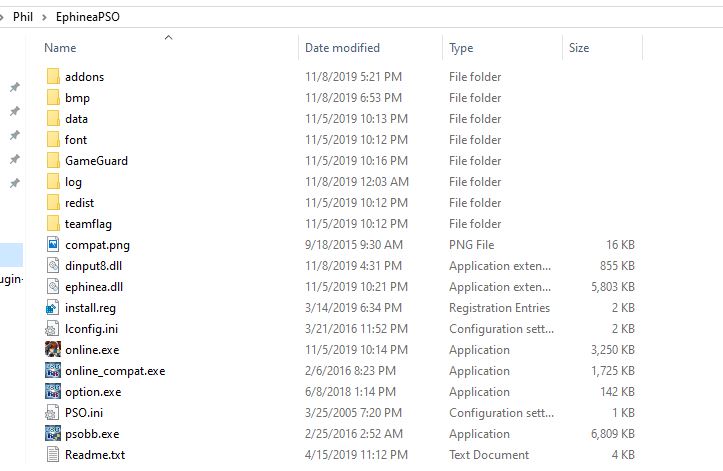The image size is (723, 471).
Task: Click the 2/6/2016 8:23 PM date
Action: (x=350, y=371)
